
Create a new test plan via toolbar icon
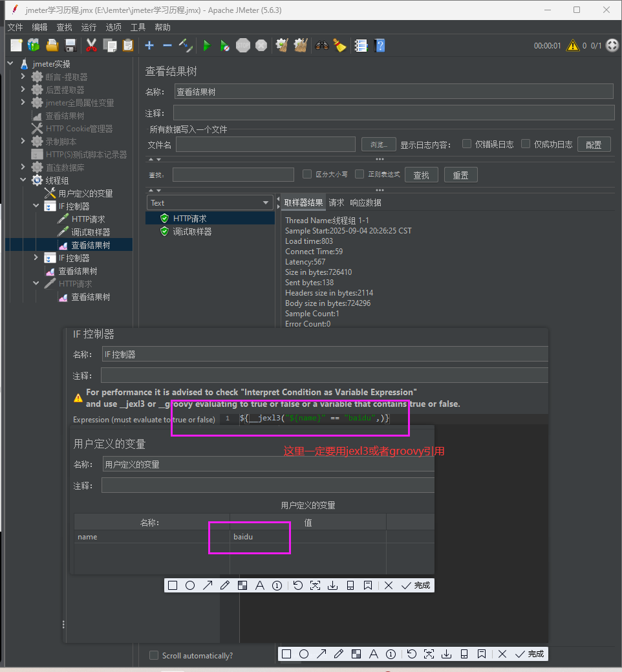(16, 45)
